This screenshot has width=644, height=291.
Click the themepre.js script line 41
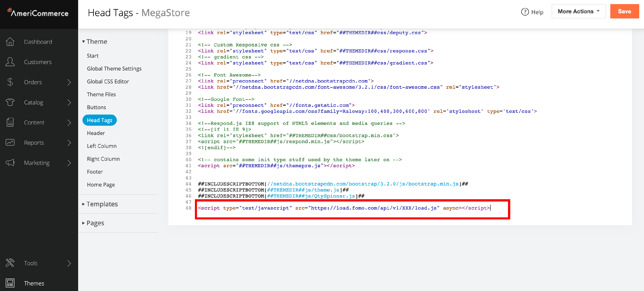276,166
